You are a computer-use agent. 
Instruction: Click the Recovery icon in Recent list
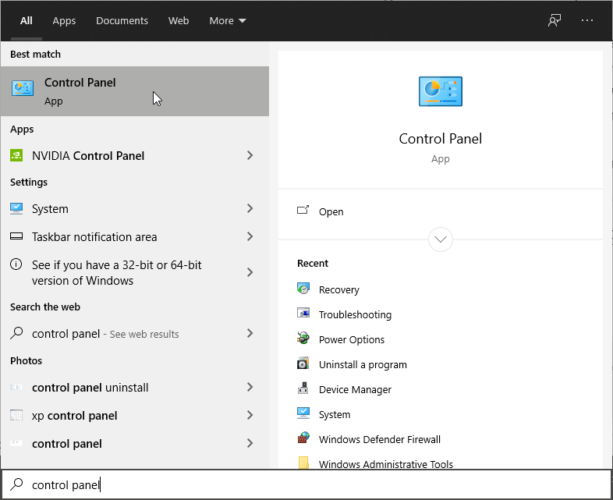[x=304, y=289]
